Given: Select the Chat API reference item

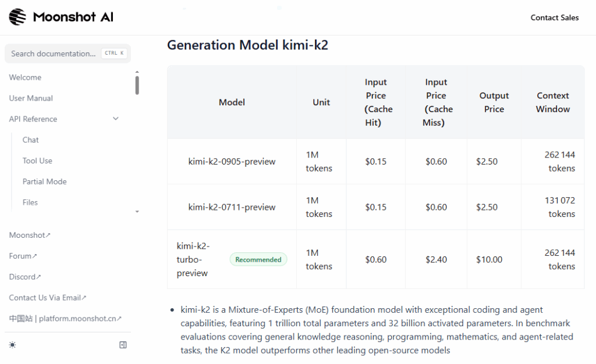Looking at the screenshot, I should click(x=31, y=140).
